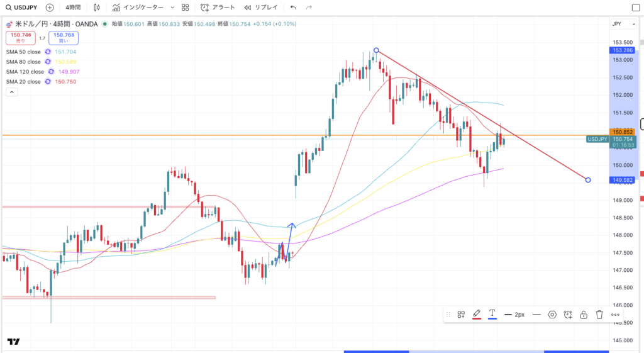Open the candlestick chart style menu
Image resolution: width=644 pixels, height=353 pixels.
96,8
